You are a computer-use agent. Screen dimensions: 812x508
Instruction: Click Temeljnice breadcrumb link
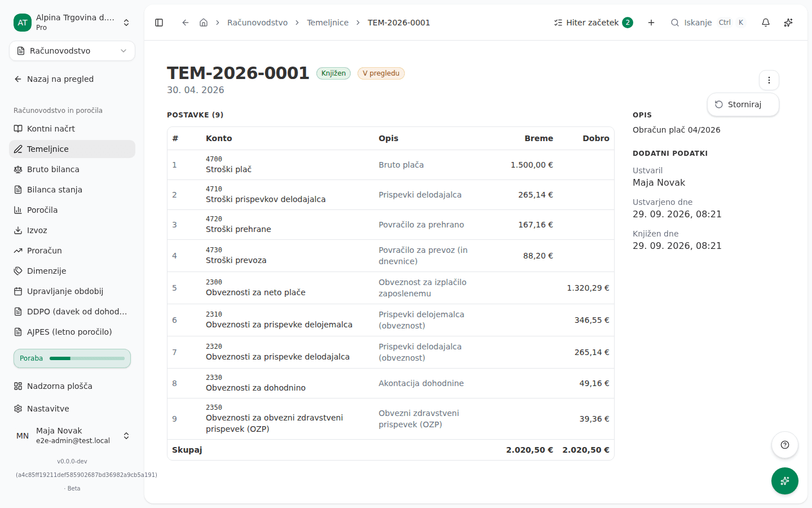pos(328,23)
